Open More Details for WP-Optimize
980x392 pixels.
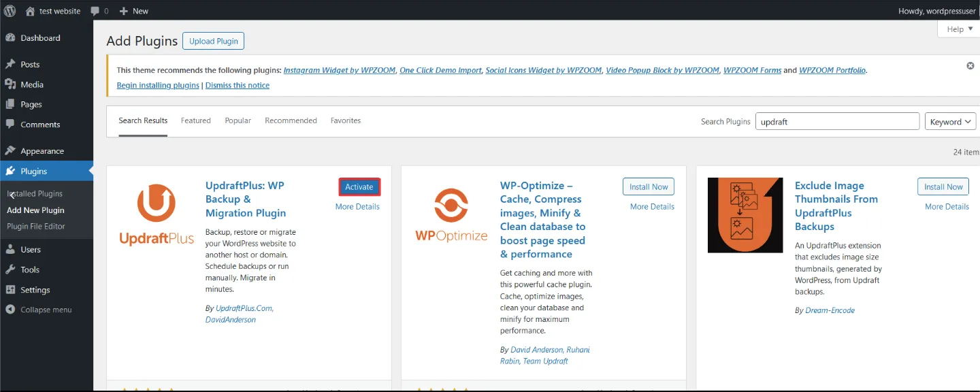[652, 207]
